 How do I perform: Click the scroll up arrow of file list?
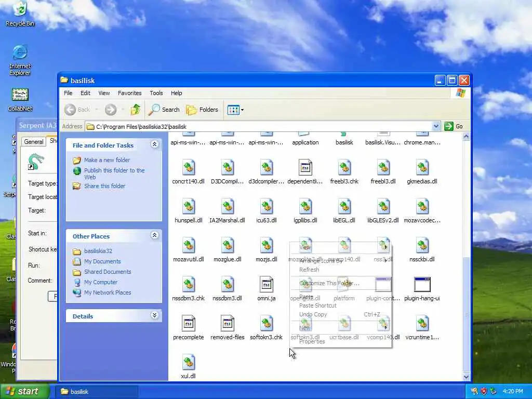(466, 137)
